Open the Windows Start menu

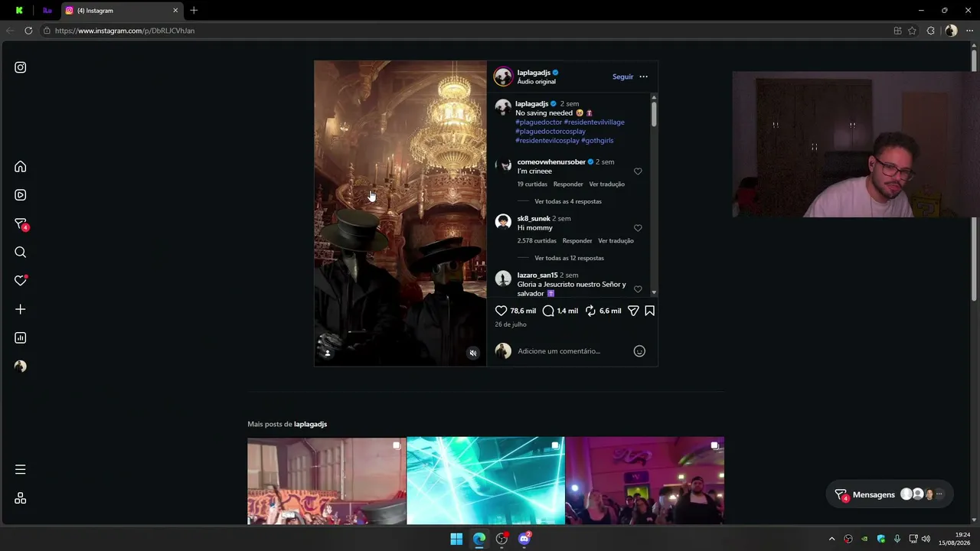point(456,539)
